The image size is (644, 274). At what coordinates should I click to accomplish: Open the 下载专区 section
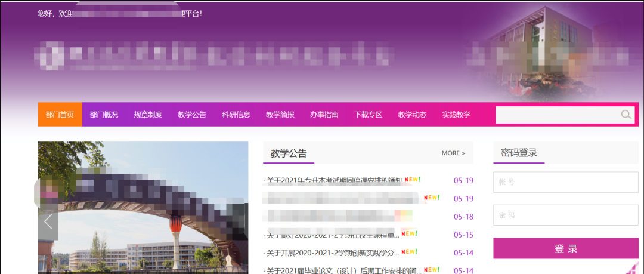tap(368, 115)
